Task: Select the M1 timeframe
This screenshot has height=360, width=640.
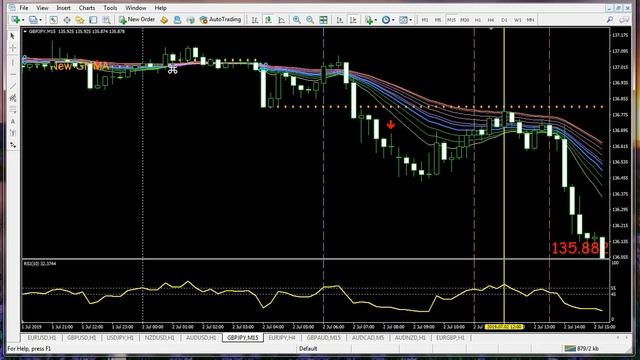Action: pos(425,20)
